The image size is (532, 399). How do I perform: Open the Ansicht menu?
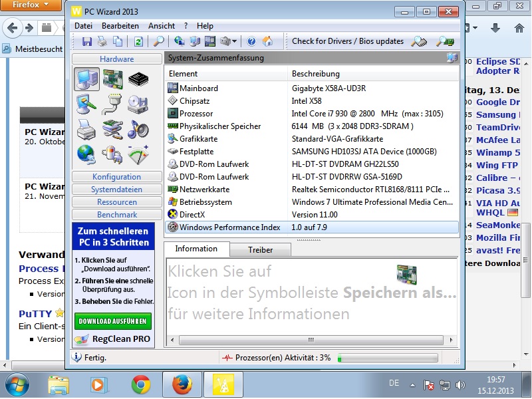tap(161, 26)
